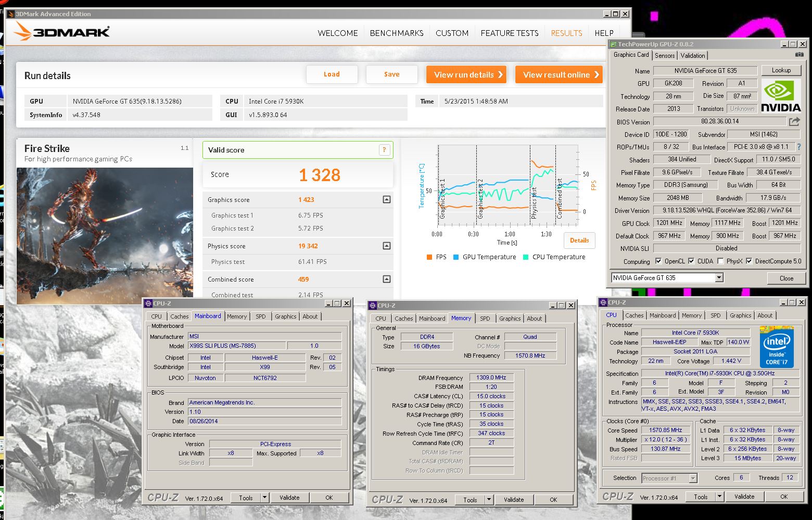The image size is (812, 520).
Task: Click the GPU-Z title bar icon
Action: coord(614,44)
